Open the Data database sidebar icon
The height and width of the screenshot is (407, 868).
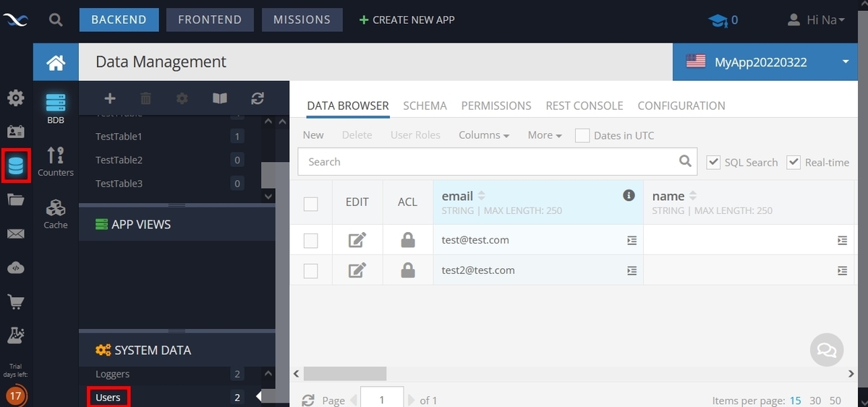coord(15,166)
